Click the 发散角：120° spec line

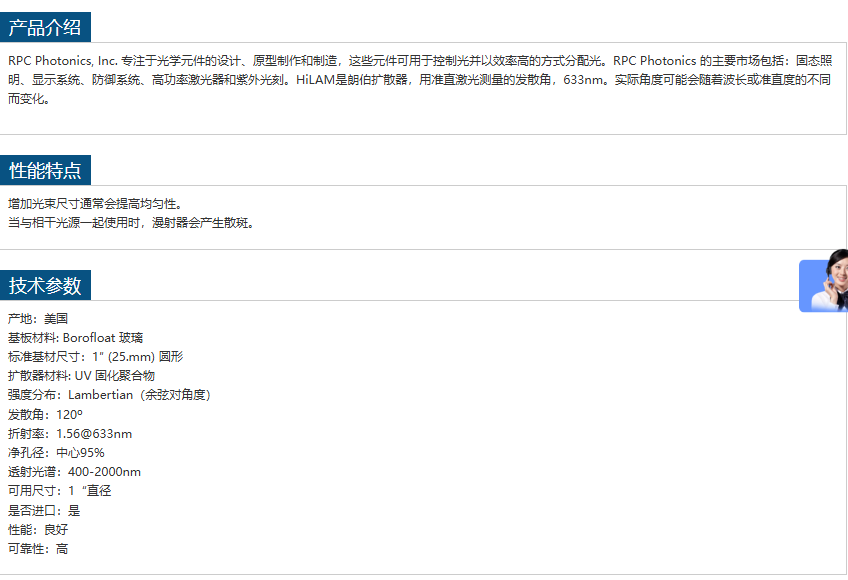click(x=45, y=414)
